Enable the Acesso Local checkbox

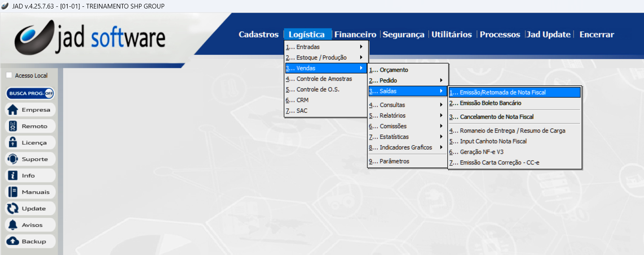pos(9,76)
